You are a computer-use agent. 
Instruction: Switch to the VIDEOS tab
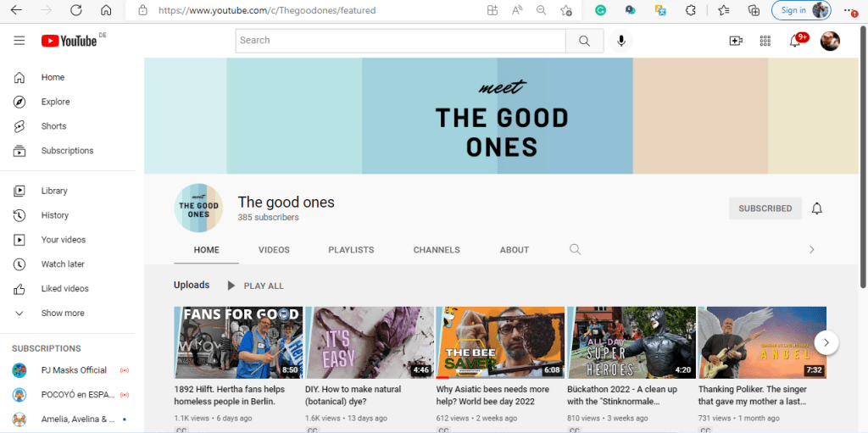274,250
